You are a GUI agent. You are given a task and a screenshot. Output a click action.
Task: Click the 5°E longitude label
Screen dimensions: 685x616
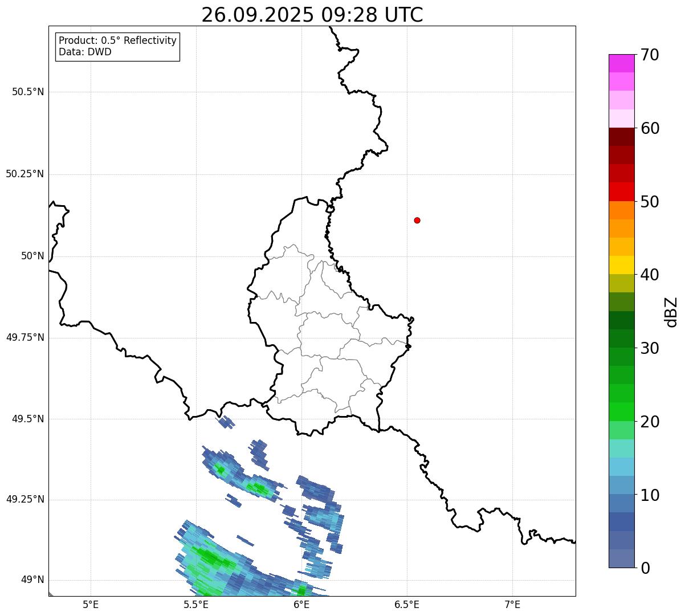[91, 604]
